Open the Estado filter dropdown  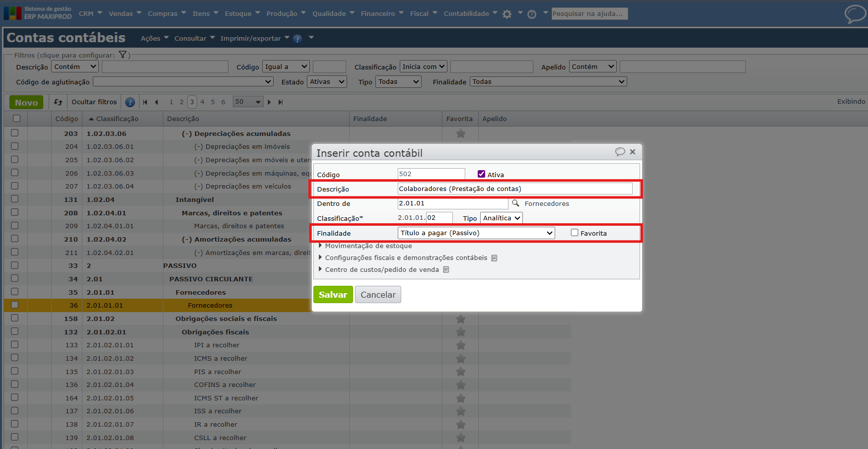click(x=327, y=82)
